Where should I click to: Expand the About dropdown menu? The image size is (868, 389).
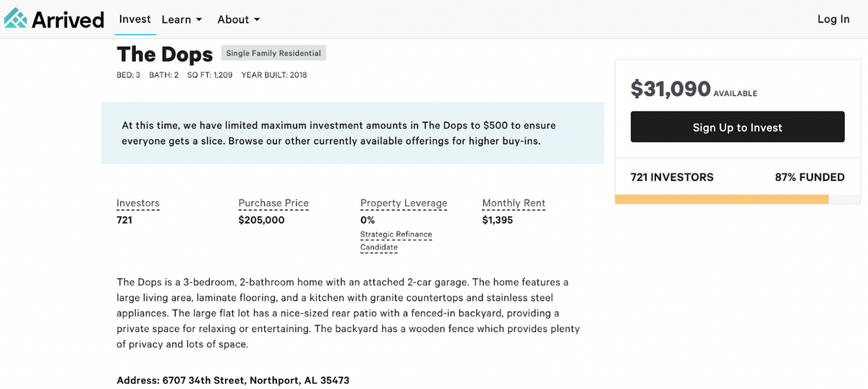click(x=238, y=20)
